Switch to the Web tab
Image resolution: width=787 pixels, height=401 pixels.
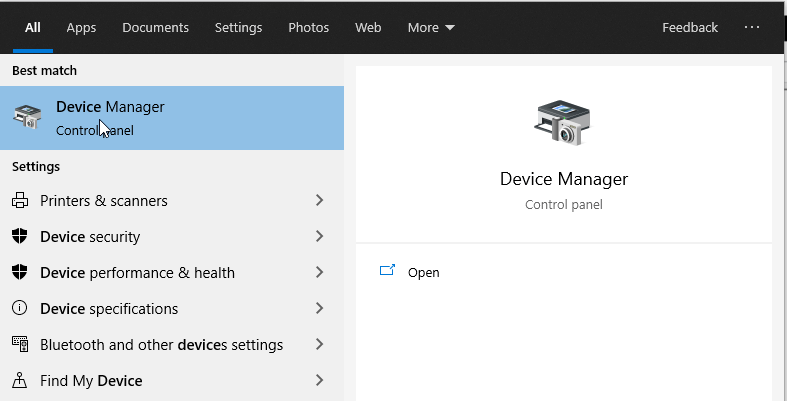[x=368, y=28]
